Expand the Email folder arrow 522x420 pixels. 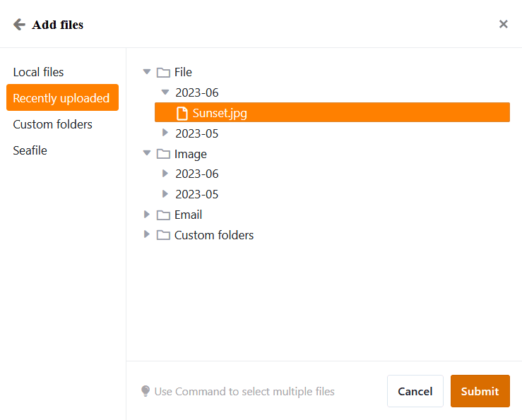click(x=147, y=215)
